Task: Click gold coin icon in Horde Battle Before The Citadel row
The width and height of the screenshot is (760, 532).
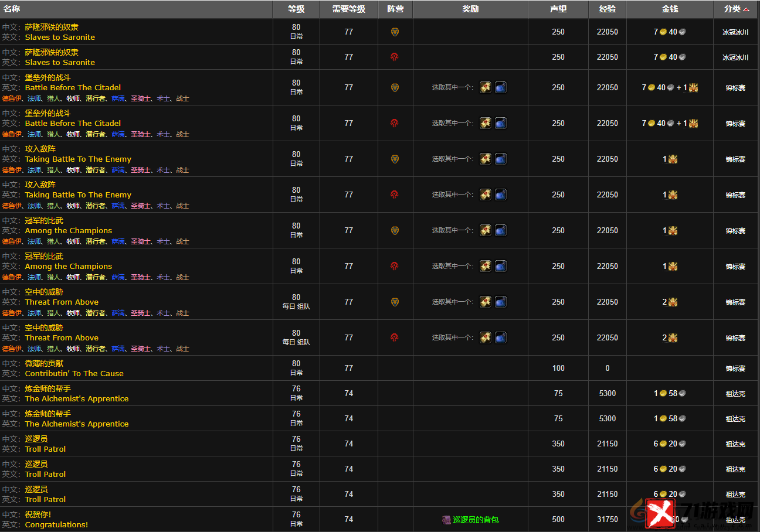Action: coord(651,124)
